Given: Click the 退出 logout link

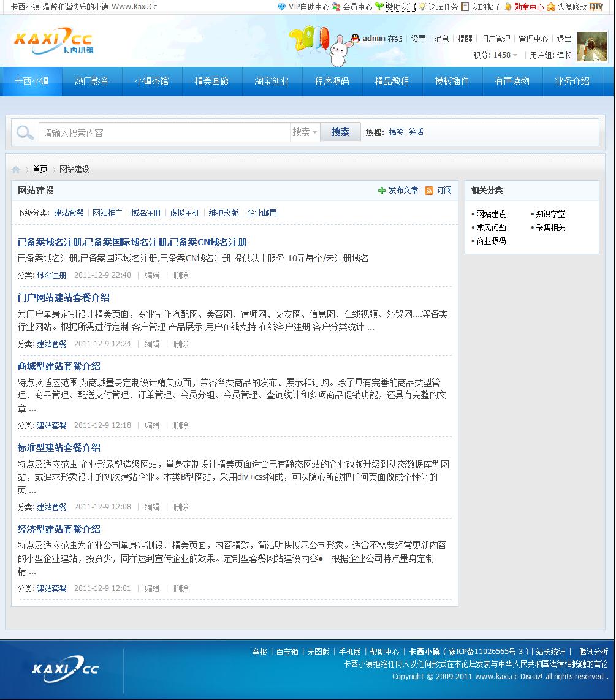Looking at the screenshot, I should click(x=565, y=39).
